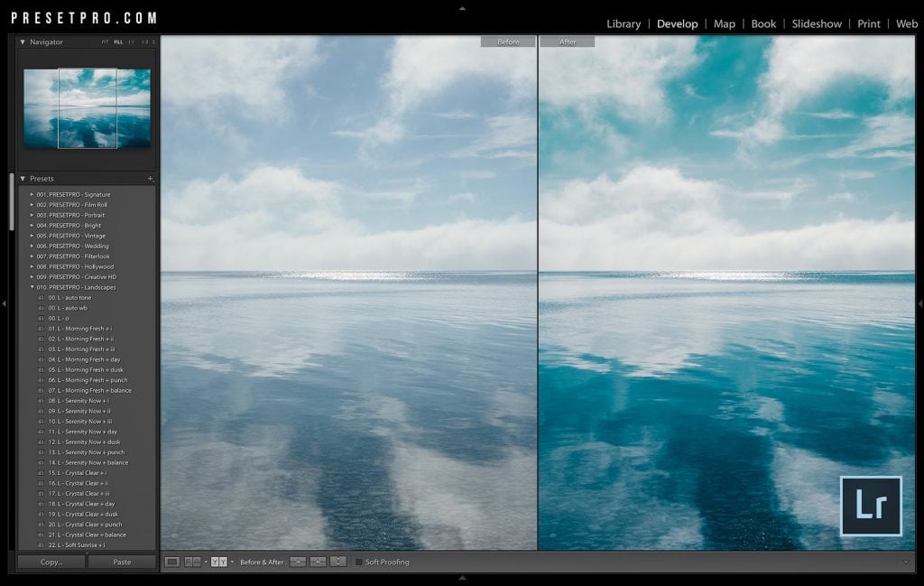Click the Copy... button

click(x=51, y=562)
